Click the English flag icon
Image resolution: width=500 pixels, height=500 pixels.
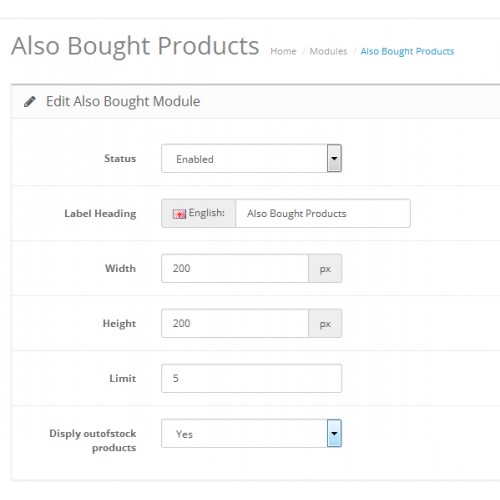coord(179,214)
